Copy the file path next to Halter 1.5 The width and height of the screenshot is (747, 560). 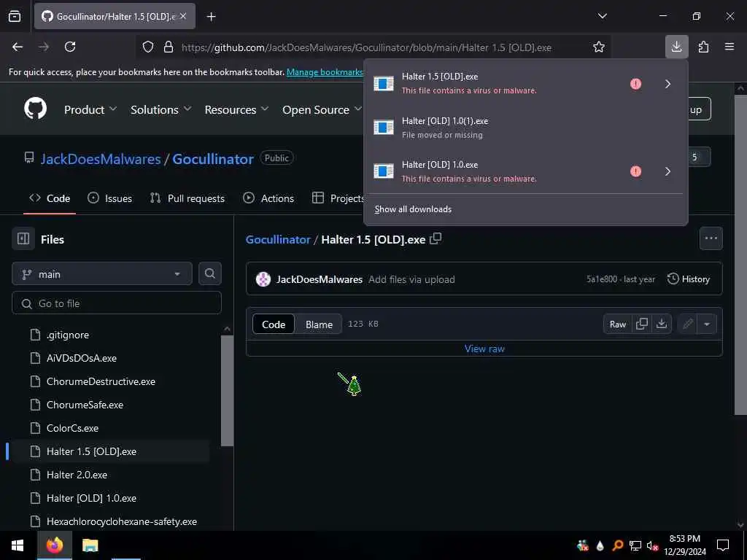436,238
